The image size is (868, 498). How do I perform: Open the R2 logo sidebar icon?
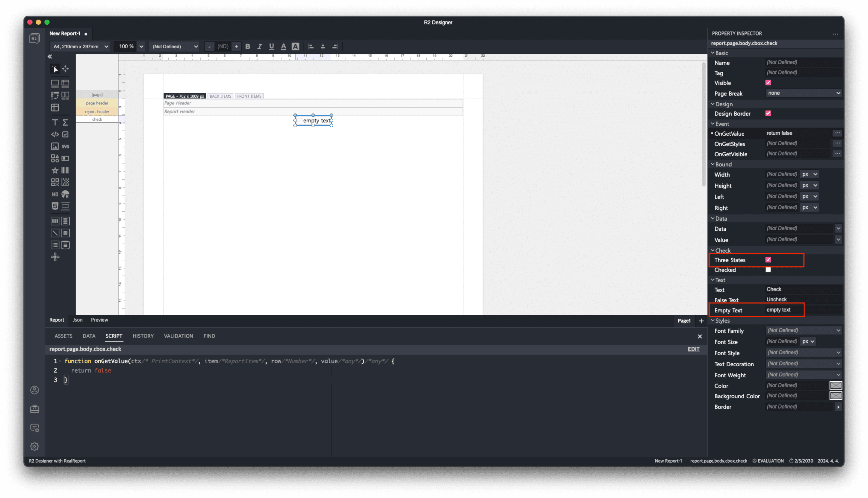(x=35, y=38)
